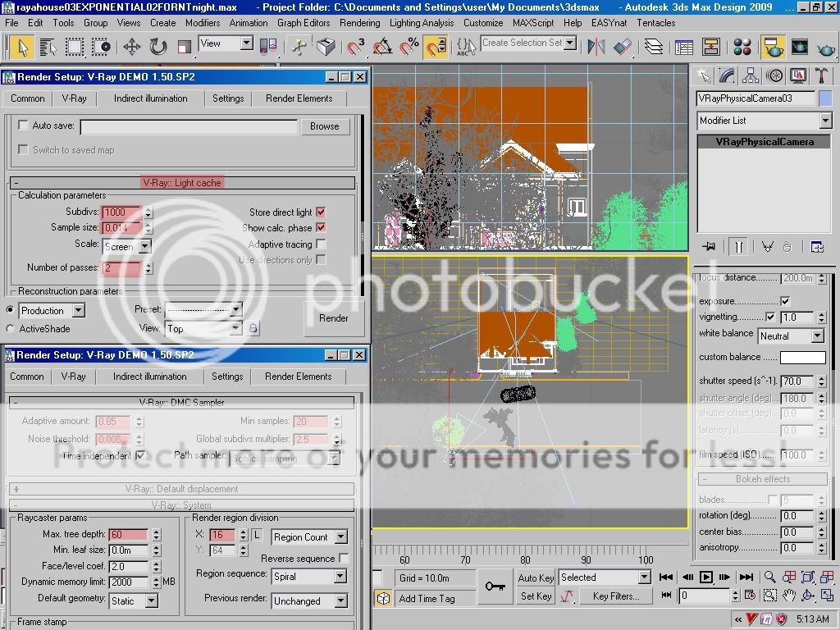Enable the Reverse sequence checkbox
840x630 pixels.
point(344,558)
